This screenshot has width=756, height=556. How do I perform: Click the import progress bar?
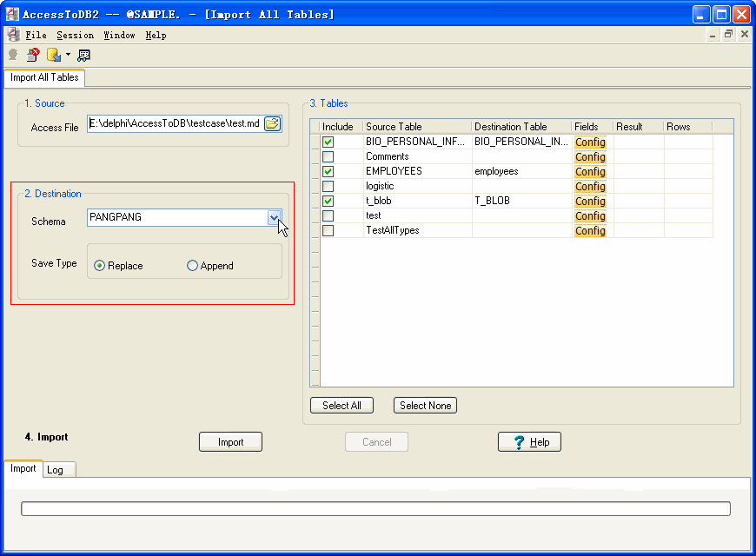(x=375, y=509)
